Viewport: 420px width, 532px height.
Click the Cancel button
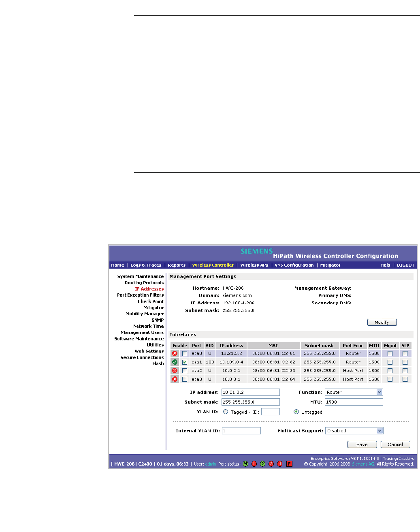click(x=395, y=444)
